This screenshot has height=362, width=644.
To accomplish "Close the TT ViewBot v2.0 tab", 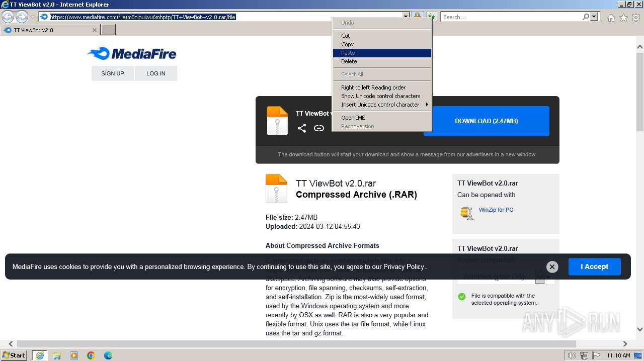I will click(94, 30).
